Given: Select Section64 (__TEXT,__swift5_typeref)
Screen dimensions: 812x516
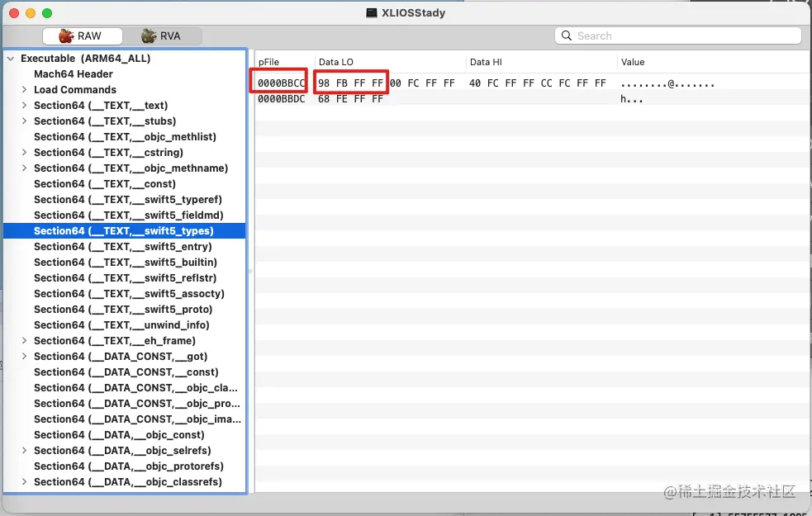Looking at the screenshot, I should click(125, 199).
